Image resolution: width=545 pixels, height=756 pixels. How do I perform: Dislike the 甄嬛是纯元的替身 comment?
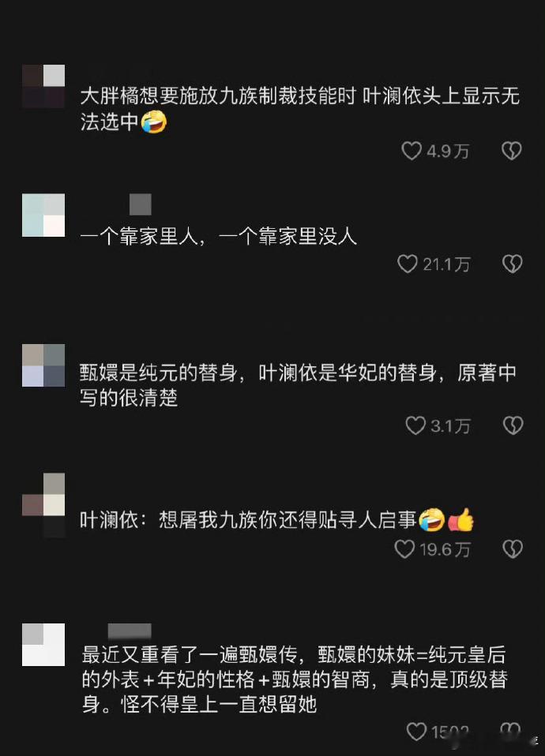coord(513,425)
